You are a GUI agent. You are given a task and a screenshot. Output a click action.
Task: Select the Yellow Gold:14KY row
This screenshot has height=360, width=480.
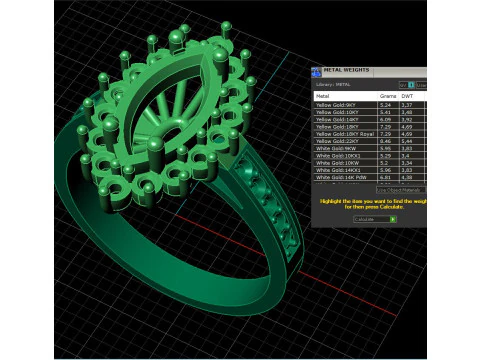pyautogui.click(x=369, y=120)
